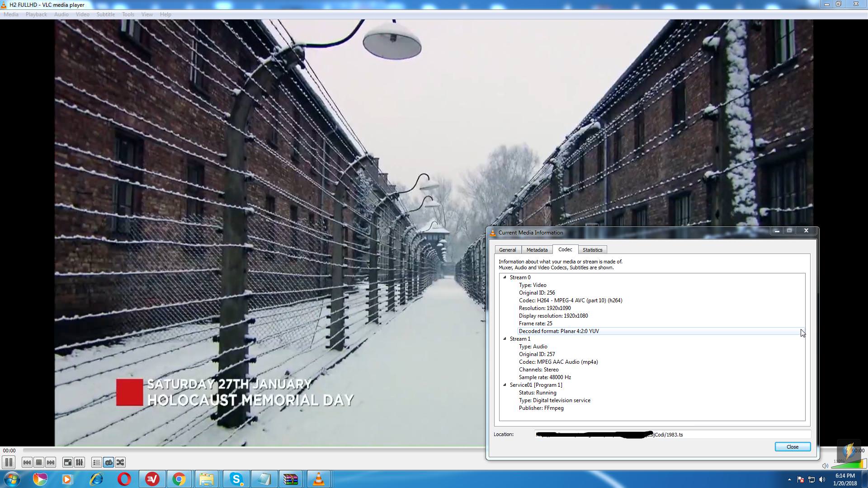Image resolution: width=868 pixels, height=488 pixels.
Task: Click the Location path field
Action: [x=673, y=435]
